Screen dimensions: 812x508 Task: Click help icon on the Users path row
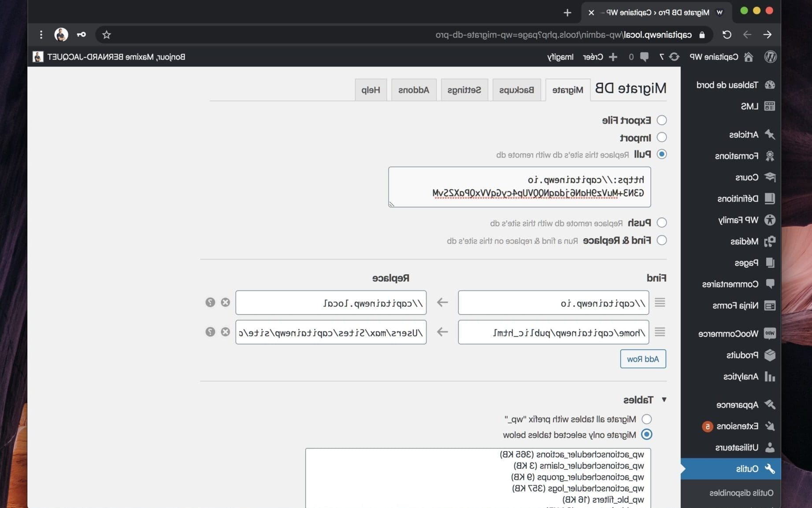coord(210,332)
